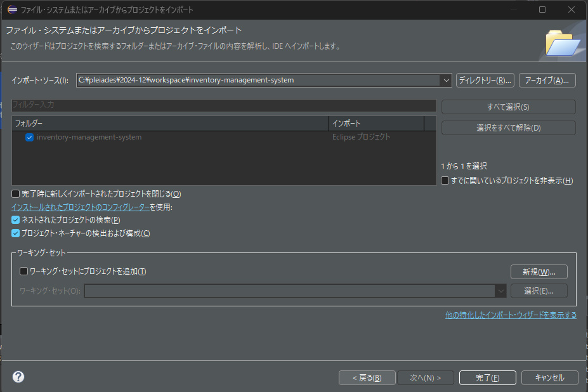Select the inventory-management-system project row
Screen dimensions: 588x392
[89, 137]
